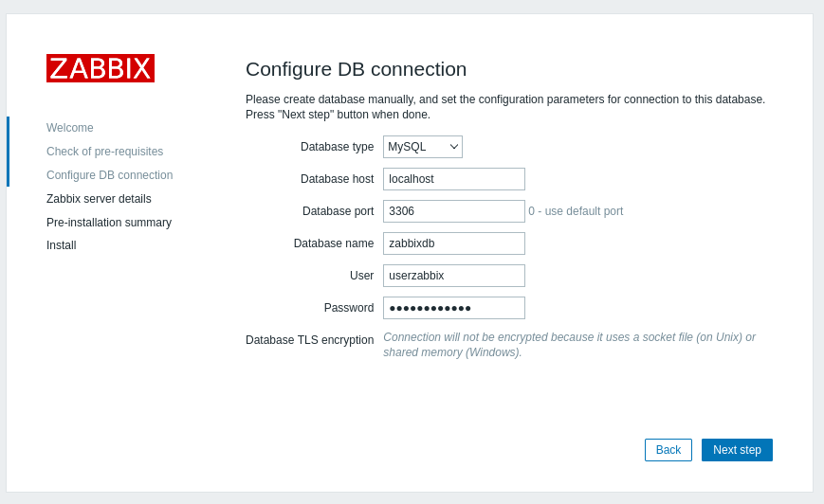The width and height of the screenshot is (824, 504).
Task: Select Zabbix server details sidebar step
Action: point(99,199)
